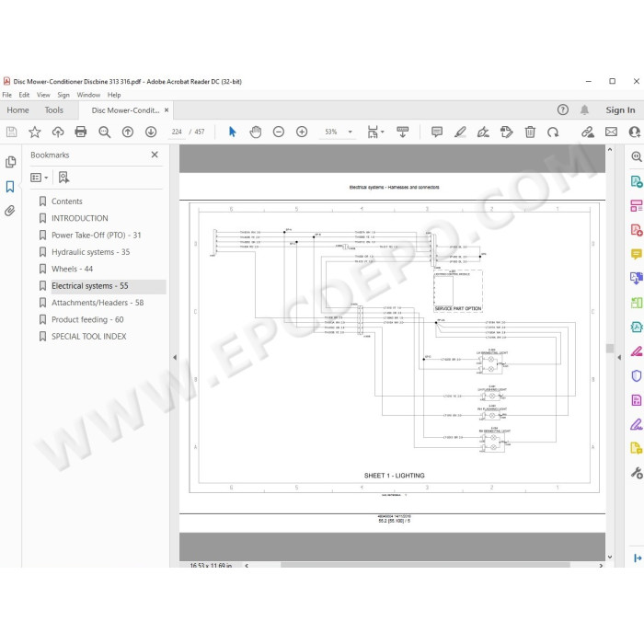Zoom out with the minus button
The width and height of the screenshot is (644, 644).
coord(279,132)
